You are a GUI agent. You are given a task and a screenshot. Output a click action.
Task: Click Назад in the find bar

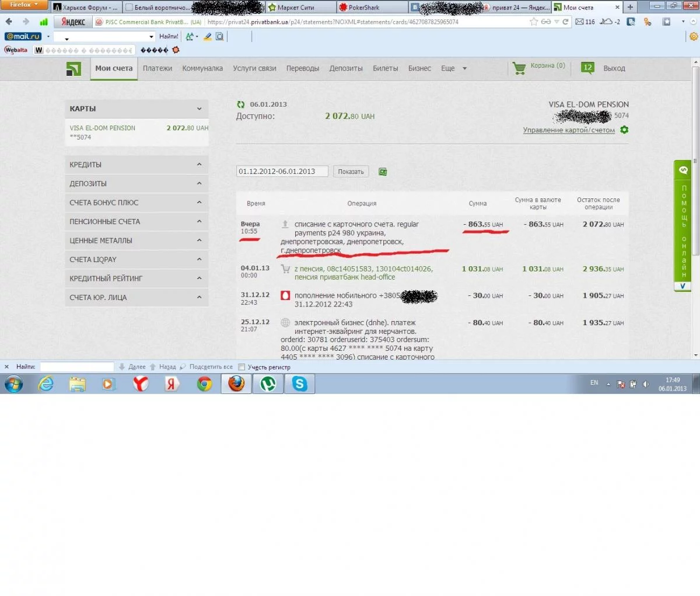point(163,367)
